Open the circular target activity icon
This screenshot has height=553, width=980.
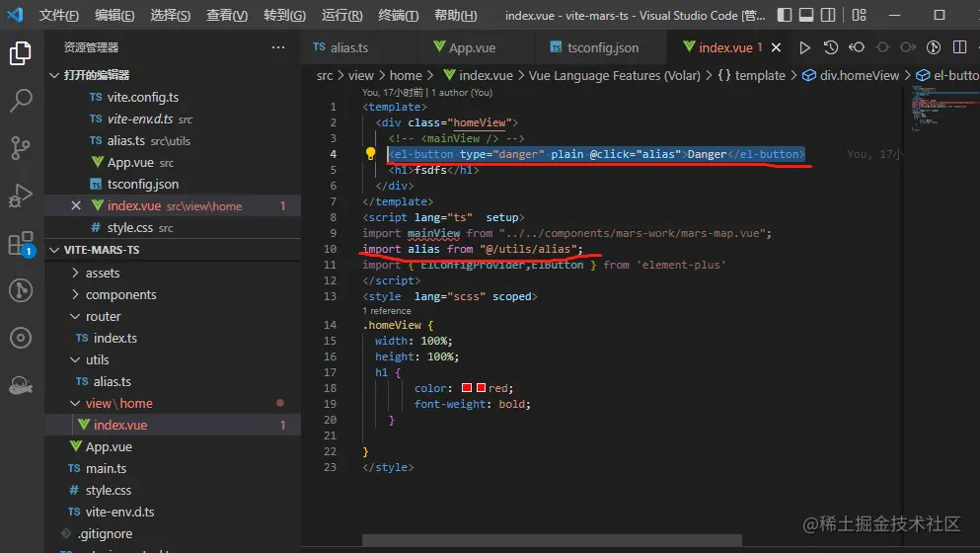tap(20, 338)
